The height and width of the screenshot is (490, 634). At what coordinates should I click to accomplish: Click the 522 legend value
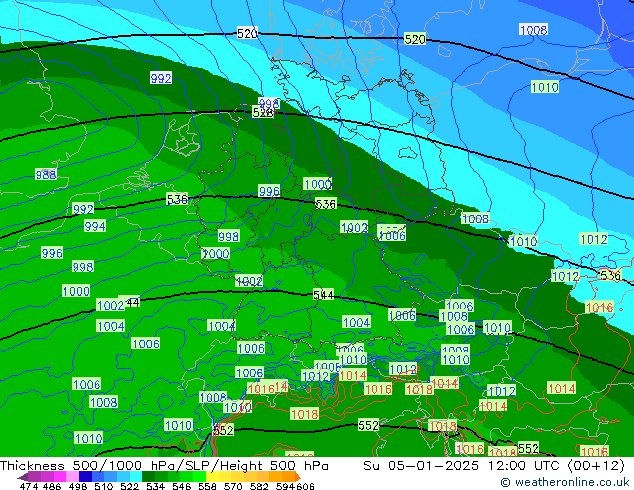[129, 486]
